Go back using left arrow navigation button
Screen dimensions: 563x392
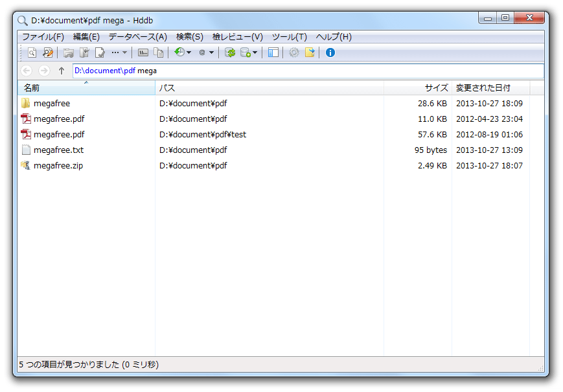click(26, 71)
